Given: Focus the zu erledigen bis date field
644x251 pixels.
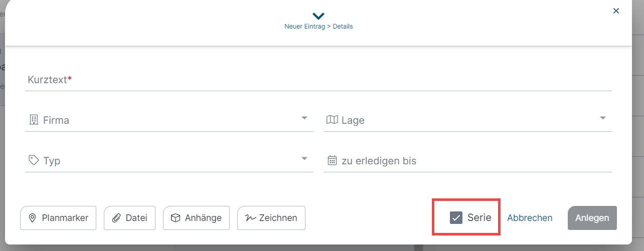Looking at the screenshot, I should 467,161.
